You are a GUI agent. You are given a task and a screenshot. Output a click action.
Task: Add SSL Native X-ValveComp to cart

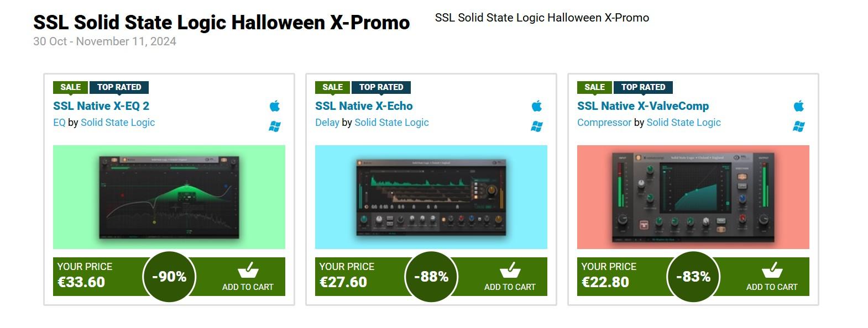[x=772, y=277]
